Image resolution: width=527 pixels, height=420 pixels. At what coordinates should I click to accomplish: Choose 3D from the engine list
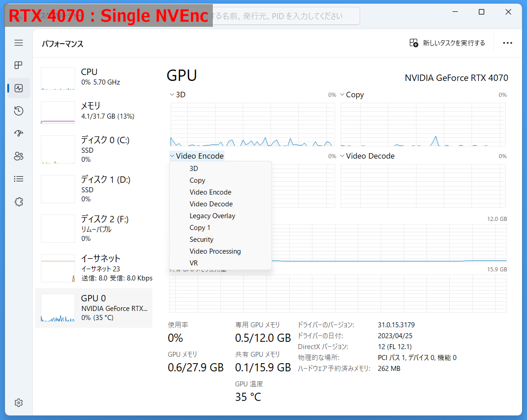click(220, 168)
